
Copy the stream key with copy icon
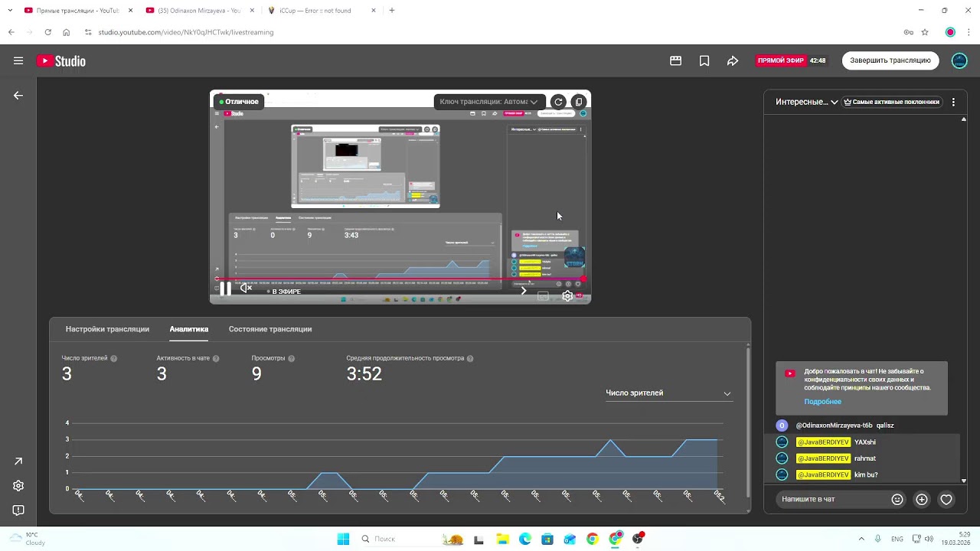pos(579,102)
